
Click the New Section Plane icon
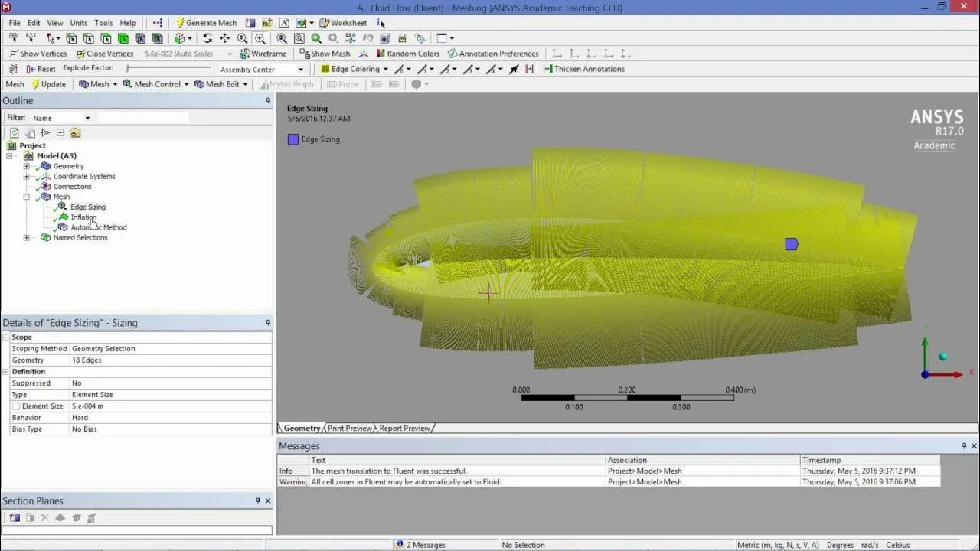point(15,518)
